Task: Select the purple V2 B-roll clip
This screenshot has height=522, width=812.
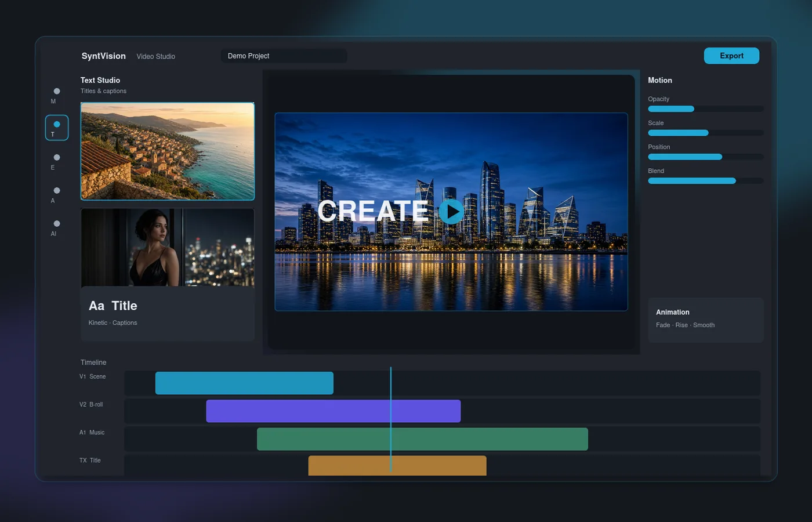Action: pyautogui.click(x=333, y=411)
